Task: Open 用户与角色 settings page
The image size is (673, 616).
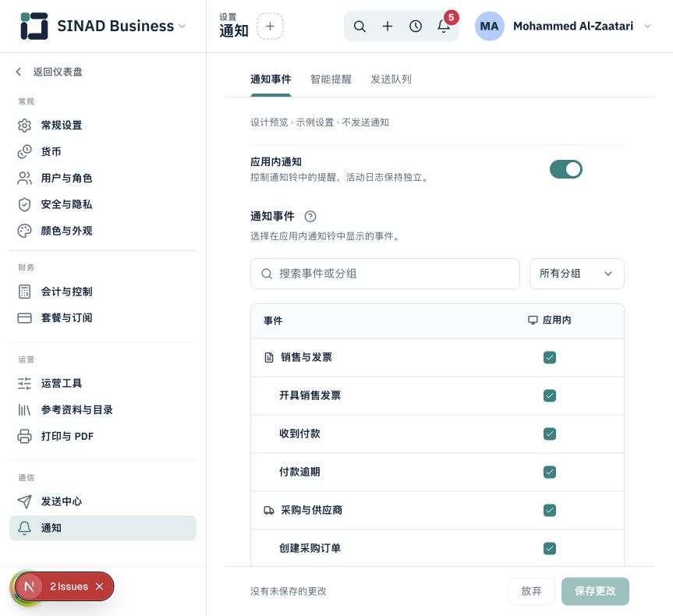Action: pos(103,178)
